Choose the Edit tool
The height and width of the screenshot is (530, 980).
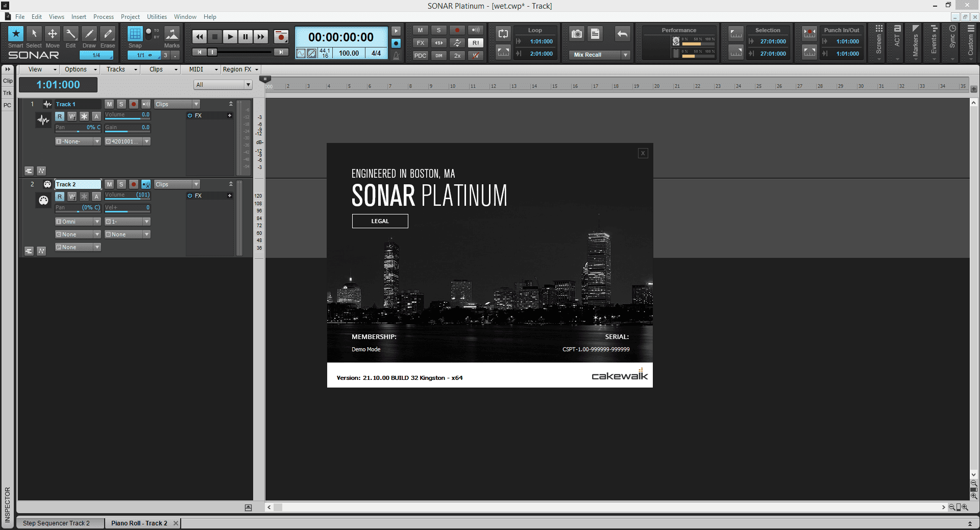tap(71, 34)
